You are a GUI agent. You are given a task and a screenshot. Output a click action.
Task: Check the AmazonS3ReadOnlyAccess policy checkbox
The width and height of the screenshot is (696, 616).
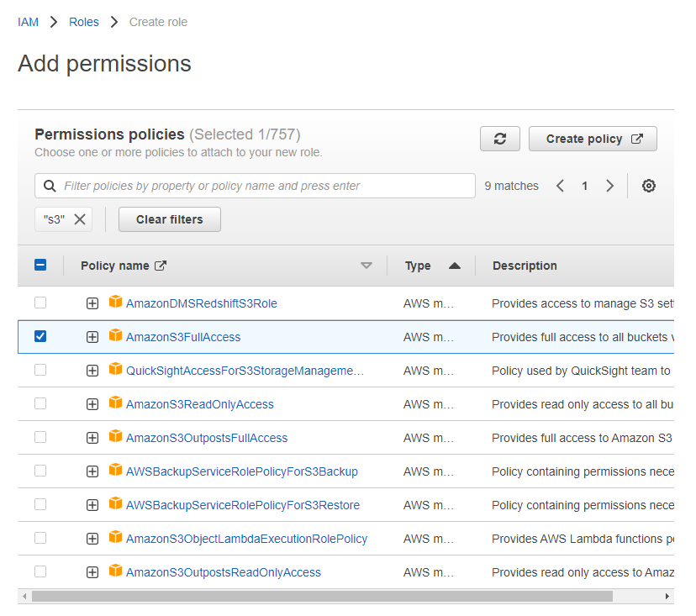tap(40, 403)
